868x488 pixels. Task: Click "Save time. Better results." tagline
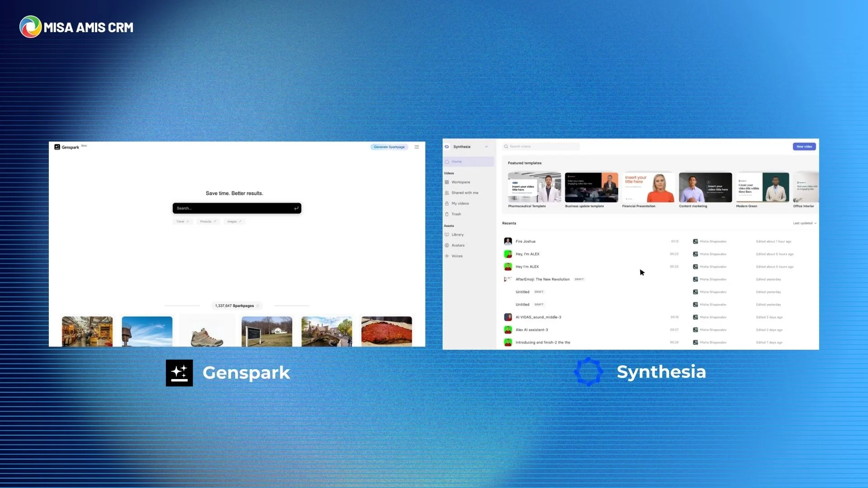234,193
